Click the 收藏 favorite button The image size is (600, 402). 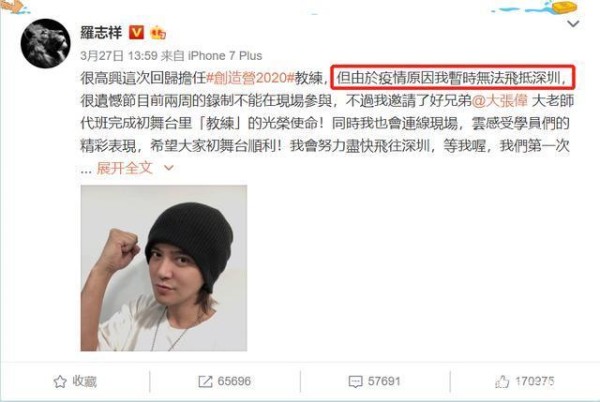(x=75, y=381)
